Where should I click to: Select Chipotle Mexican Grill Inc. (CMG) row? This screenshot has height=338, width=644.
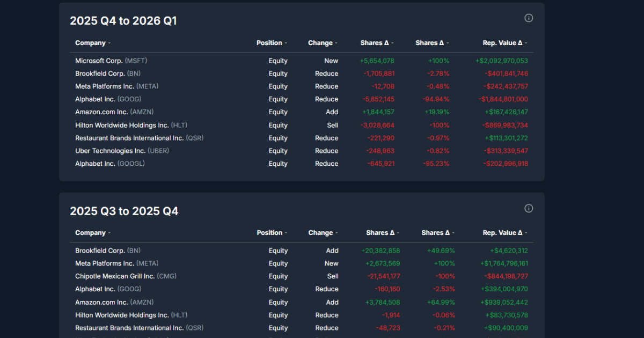tap(302, 276)
